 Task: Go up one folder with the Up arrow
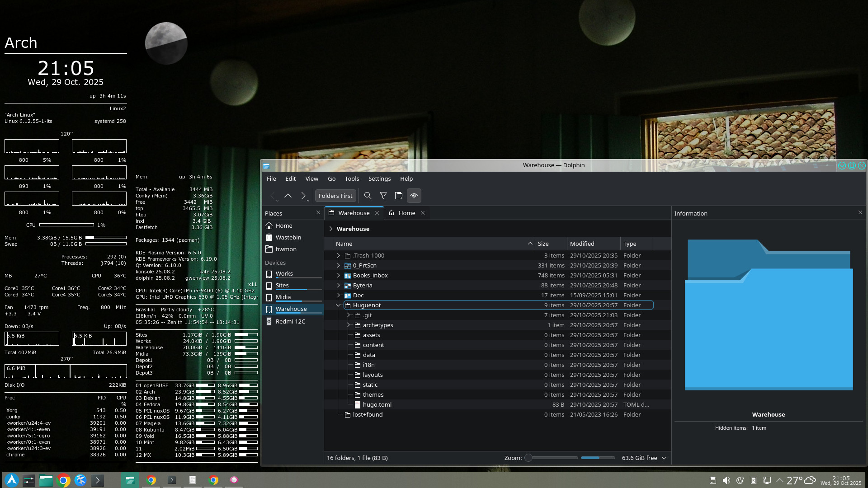tap(288, 196)
